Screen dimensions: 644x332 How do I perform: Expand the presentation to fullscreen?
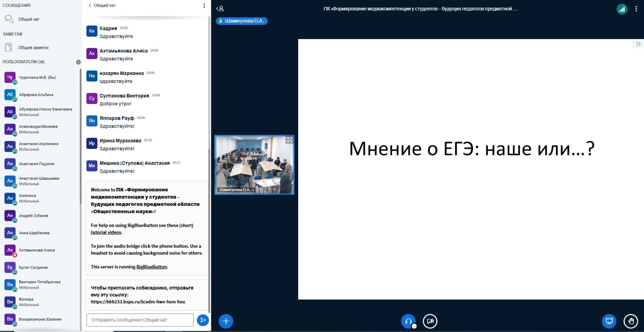pos(638,44)
